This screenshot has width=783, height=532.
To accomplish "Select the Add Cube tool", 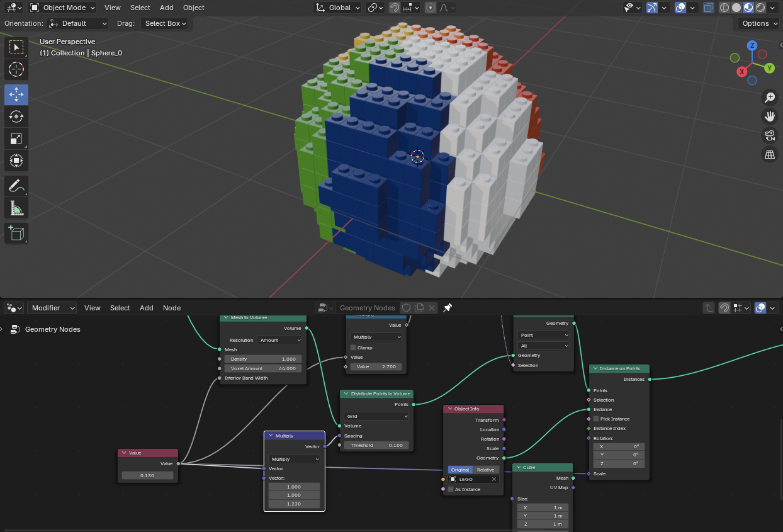I will 16,233.
